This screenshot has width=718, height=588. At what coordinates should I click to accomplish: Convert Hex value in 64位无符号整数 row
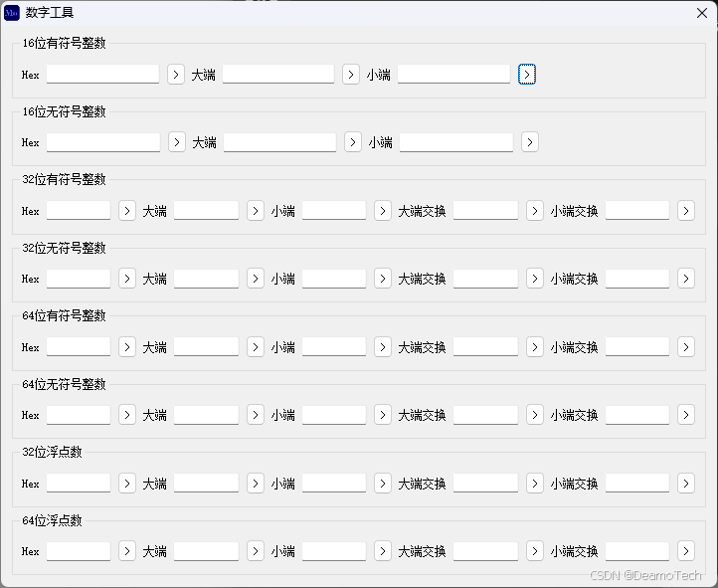[127, 415]
